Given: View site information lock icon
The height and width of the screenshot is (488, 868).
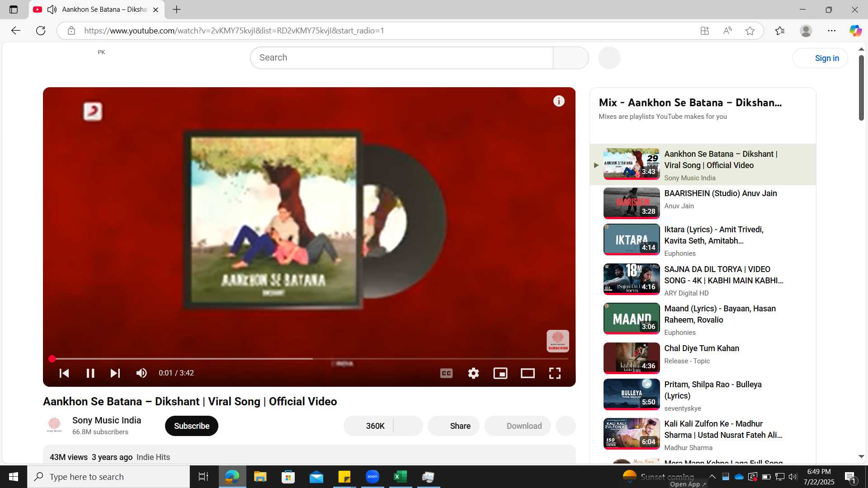Looking at the screenshot, I should tap(71, 31).
